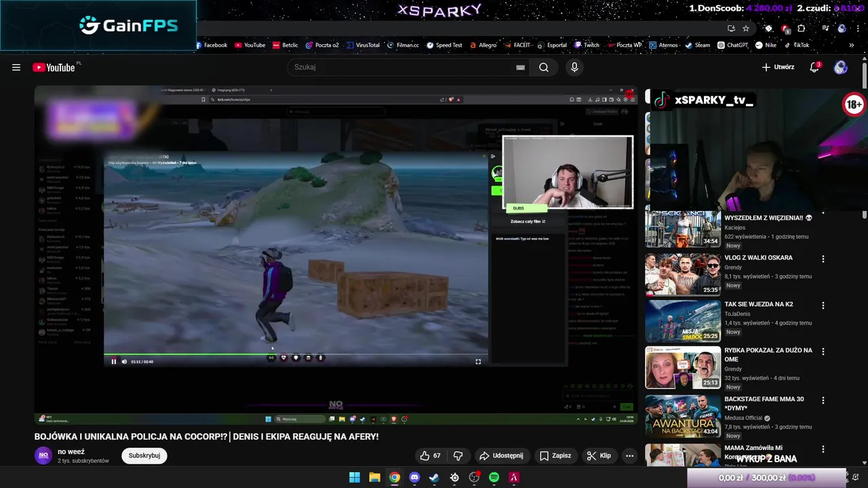Screen dimensions: 868x488
Task: Dislike the video with thumbs down
Action: [x=458, y=455]
